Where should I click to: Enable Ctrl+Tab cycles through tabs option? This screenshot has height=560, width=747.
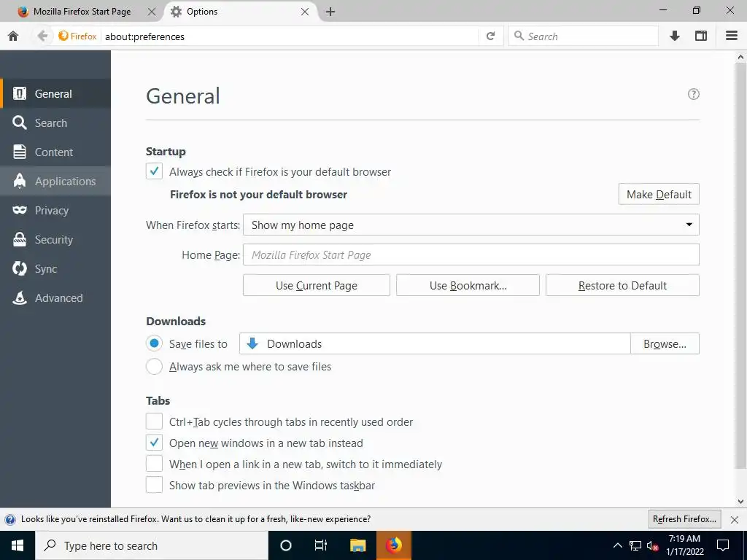(155, 421)
